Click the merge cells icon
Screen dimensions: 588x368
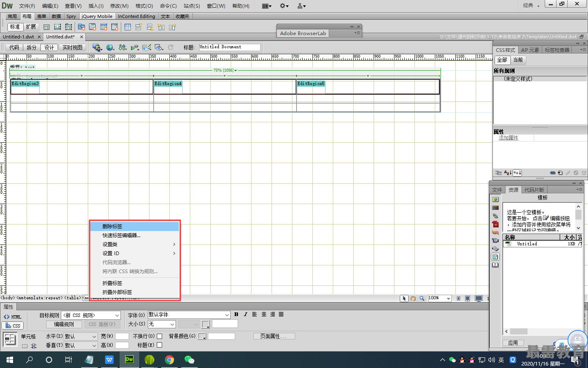point(25,346)
